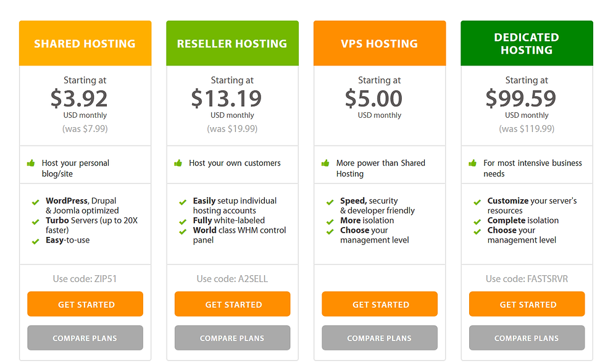Screen dimensions: 600x364
Task: Click checkmark icon beside Fully white-labeled
Action: (x=183, y=221)
